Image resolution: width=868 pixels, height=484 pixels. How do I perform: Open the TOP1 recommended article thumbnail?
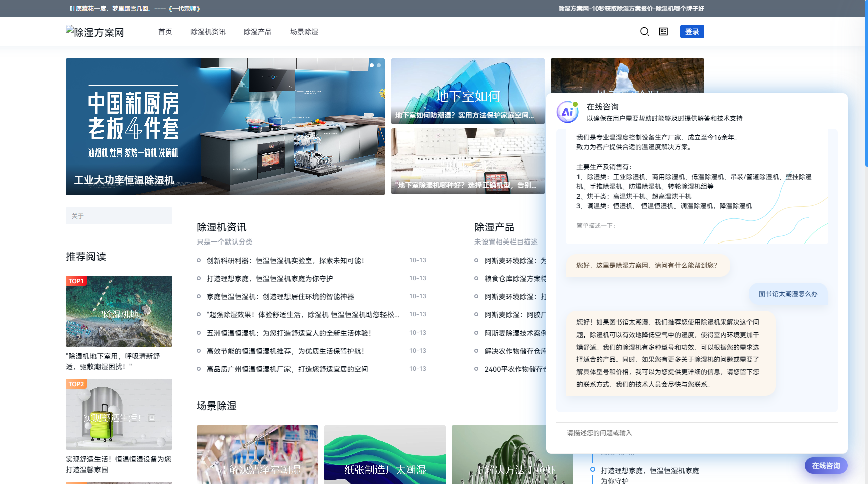pos(119,311)
